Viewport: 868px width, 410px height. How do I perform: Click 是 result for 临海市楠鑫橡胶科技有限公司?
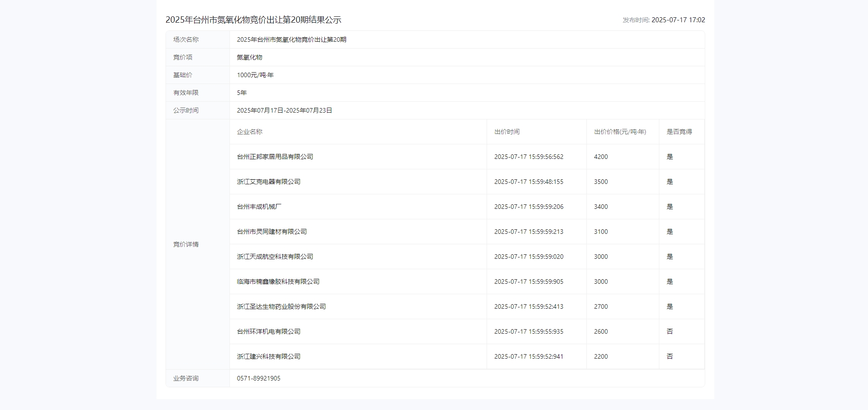(669, 282)
